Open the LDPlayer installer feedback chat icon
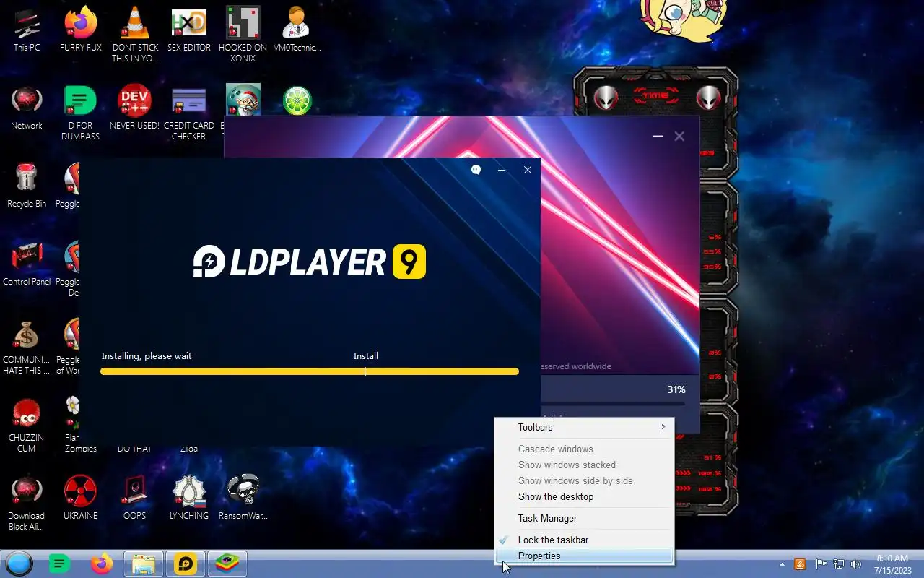Screen dimensions: 924x578 tap(476, 170)
